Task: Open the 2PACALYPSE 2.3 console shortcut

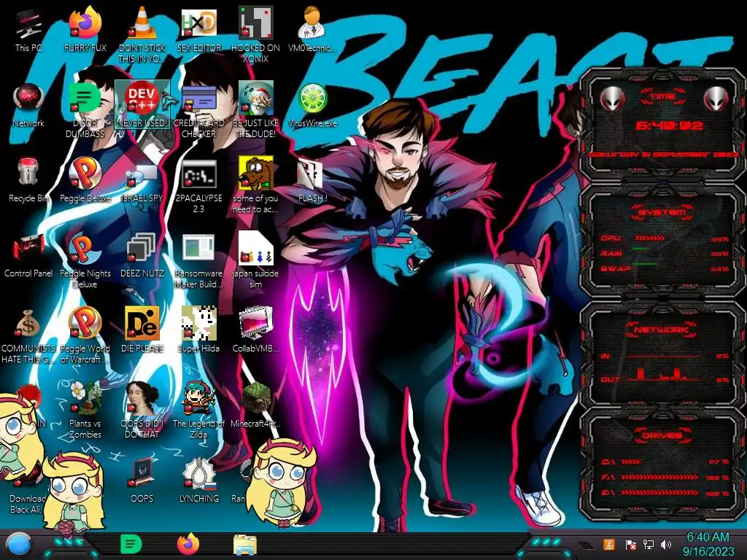Action: (x=198, y=186)
